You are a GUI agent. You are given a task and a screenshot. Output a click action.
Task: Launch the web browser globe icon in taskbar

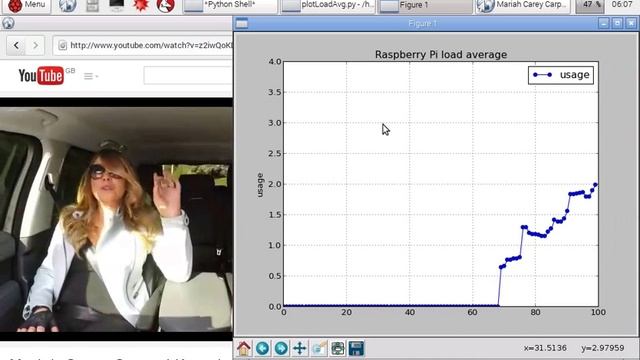(x=68, y=6)
